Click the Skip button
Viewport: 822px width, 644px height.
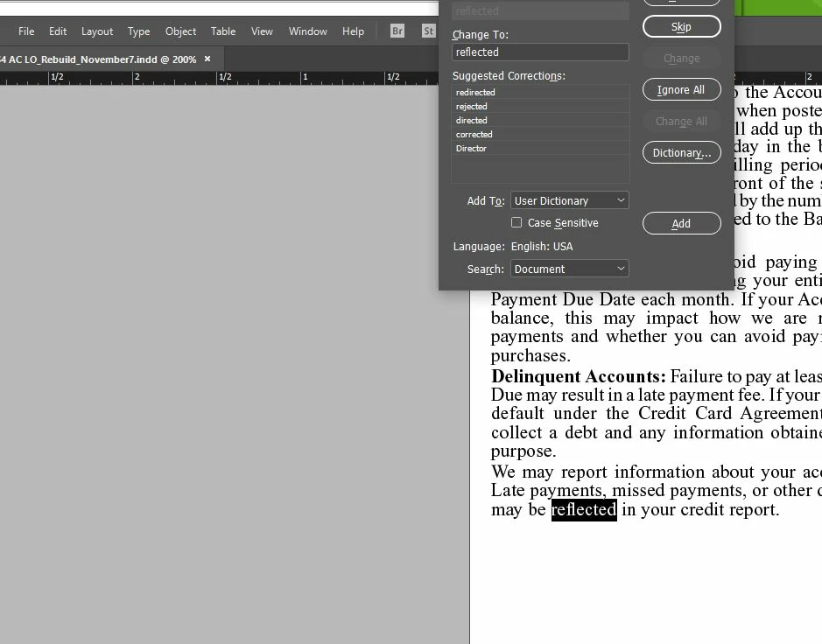pyautogui.click(x=682, y=27)
